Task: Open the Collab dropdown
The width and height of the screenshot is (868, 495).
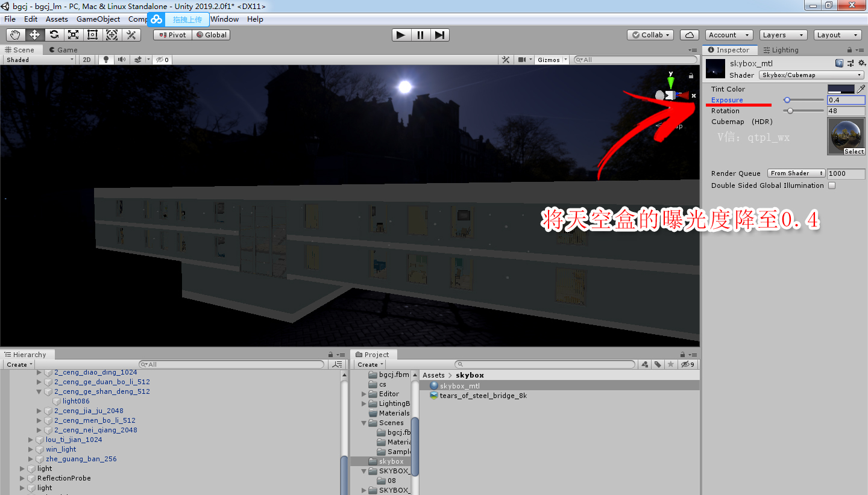Action: [650, 35]
